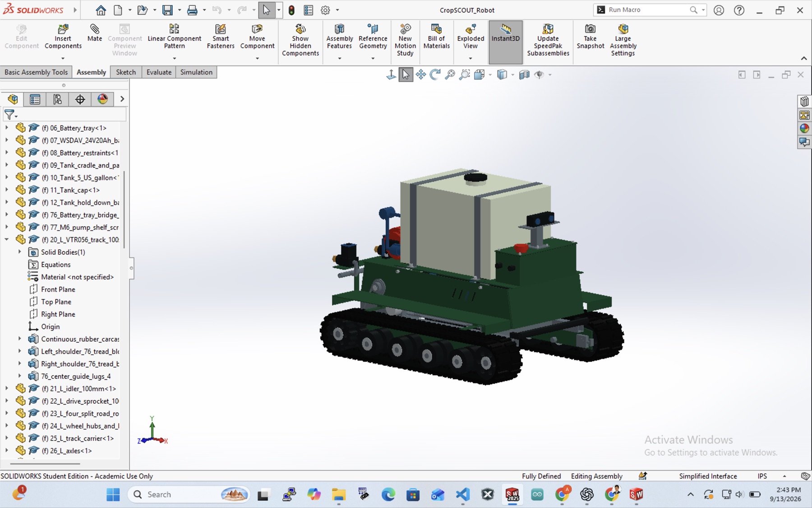Collapse the 20_L_VTR056_track tree node
The height and width of the screenshot is (508, 812).
pyautogui.click(x=7, y=239)
